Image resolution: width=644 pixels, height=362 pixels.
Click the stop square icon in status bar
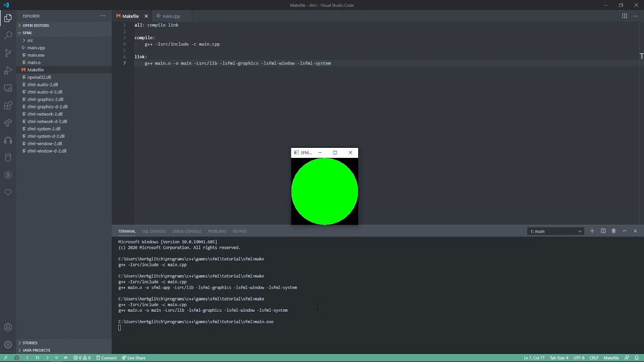tap(37, 358)
